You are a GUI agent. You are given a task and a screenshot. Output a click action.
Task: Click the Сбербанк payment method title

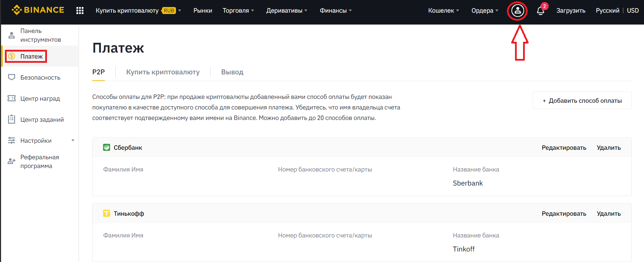[x=128, y=148]
